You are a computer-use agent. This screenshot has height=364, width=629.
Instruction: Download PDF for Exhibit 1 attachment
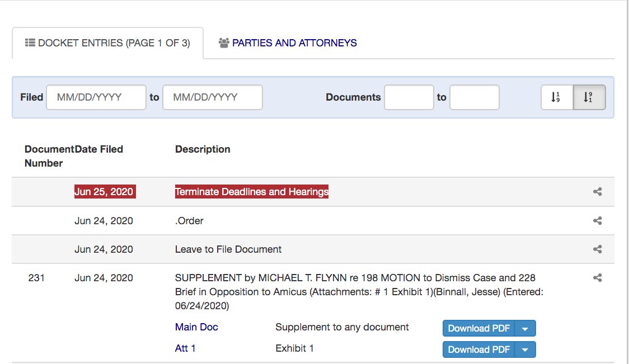click(x=479, y=349)
